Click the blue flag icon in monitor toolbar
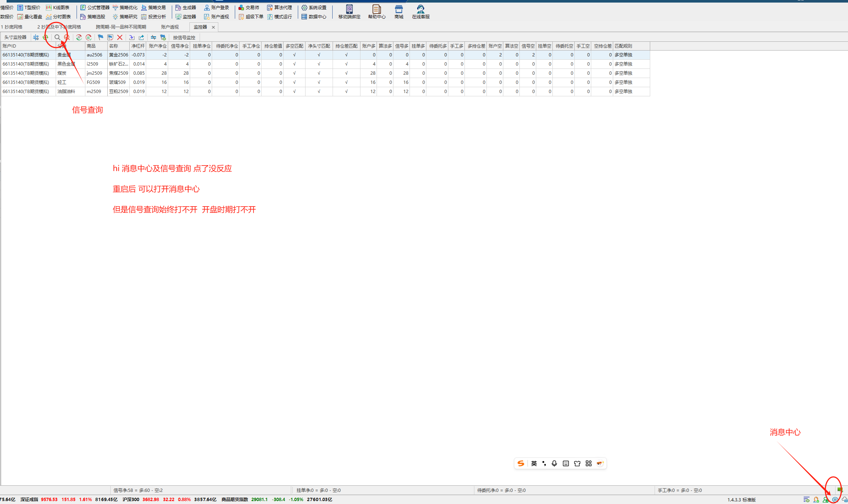This screenshot has width=848, height=504. pyautogui.click(x=100, y=37)
